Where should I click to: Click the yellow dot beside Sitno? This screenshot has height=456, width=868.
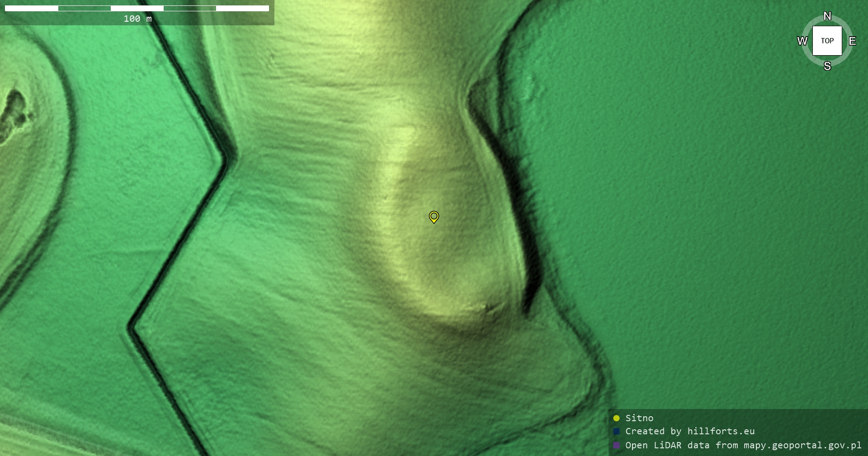616,418
